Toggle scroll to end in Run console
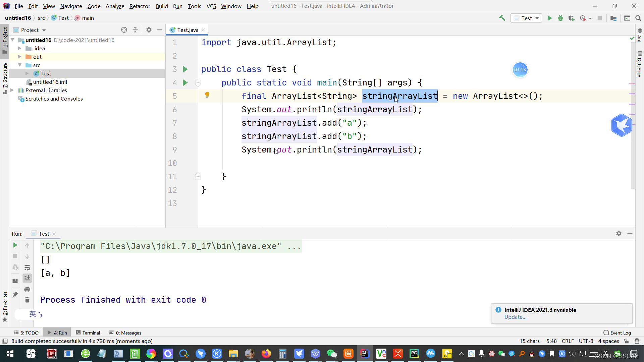The image size is (644, 362). tap(27, 278)
